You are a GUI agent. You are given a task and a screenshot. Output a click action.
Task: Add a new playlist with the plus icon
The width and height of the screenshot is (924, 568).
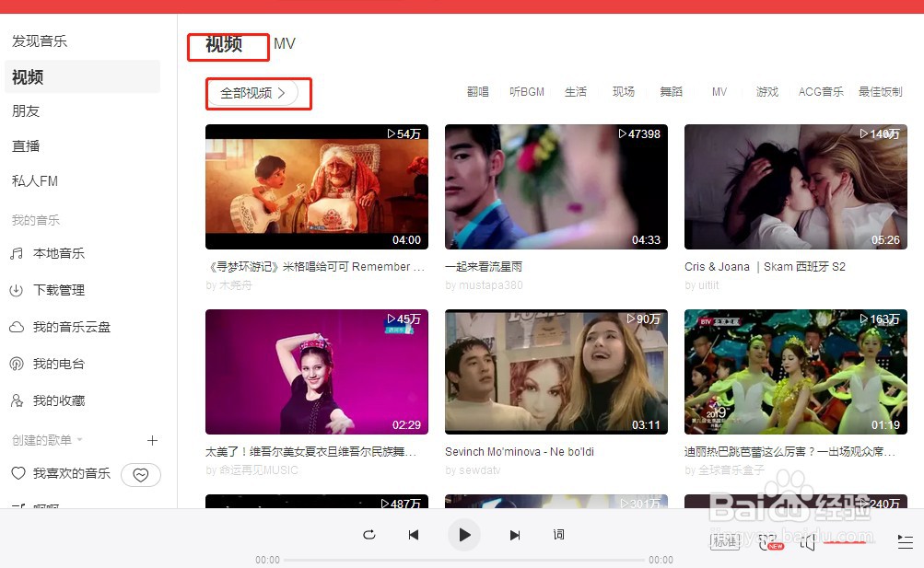click(x=152, y=440)
